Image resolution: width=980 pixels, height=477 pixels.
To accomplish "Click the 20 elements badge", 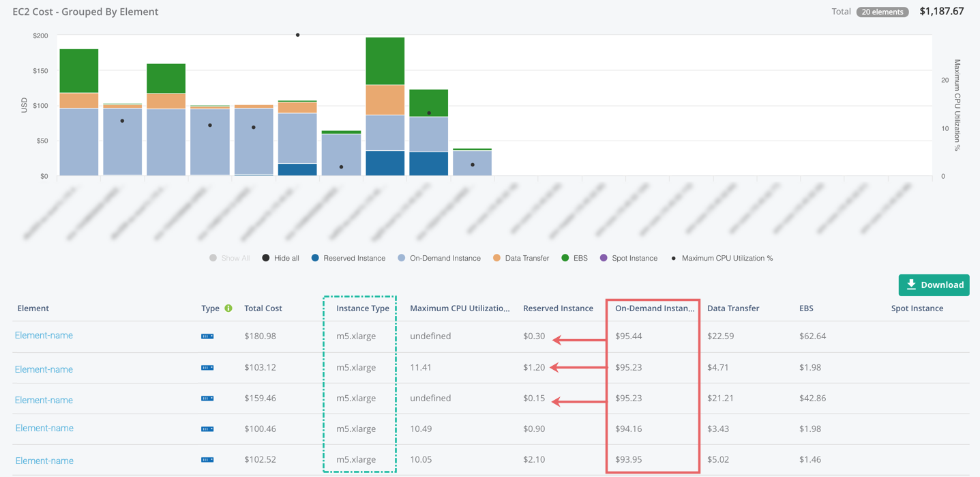I will point(882,12).
